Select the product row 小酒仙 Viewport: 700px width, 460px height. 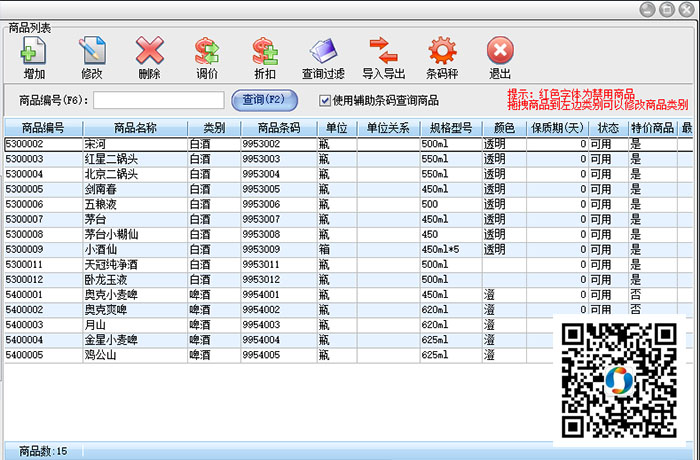(348, 250)
